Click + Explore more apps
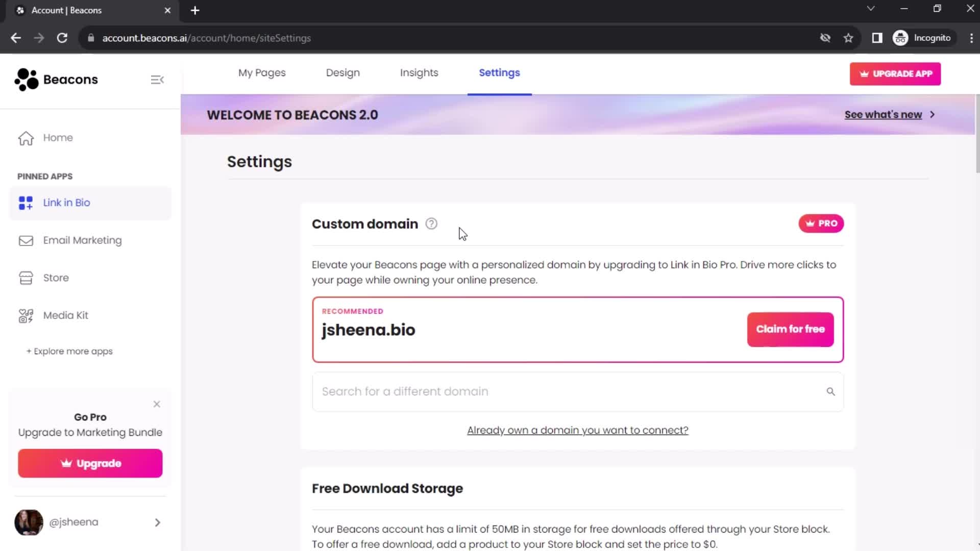This screenshot has width=980, height=551. pos(69,351)
